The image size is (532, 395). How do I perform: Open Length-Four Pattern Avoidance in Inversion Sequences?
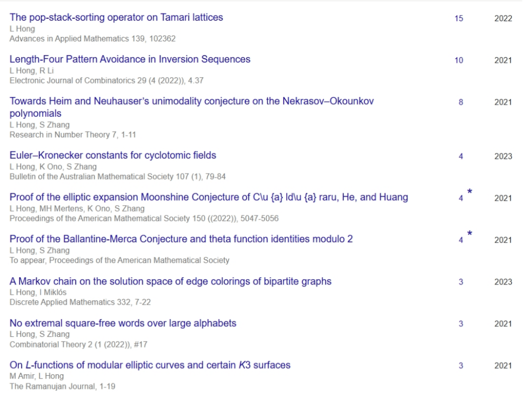[x=130, y=59]
